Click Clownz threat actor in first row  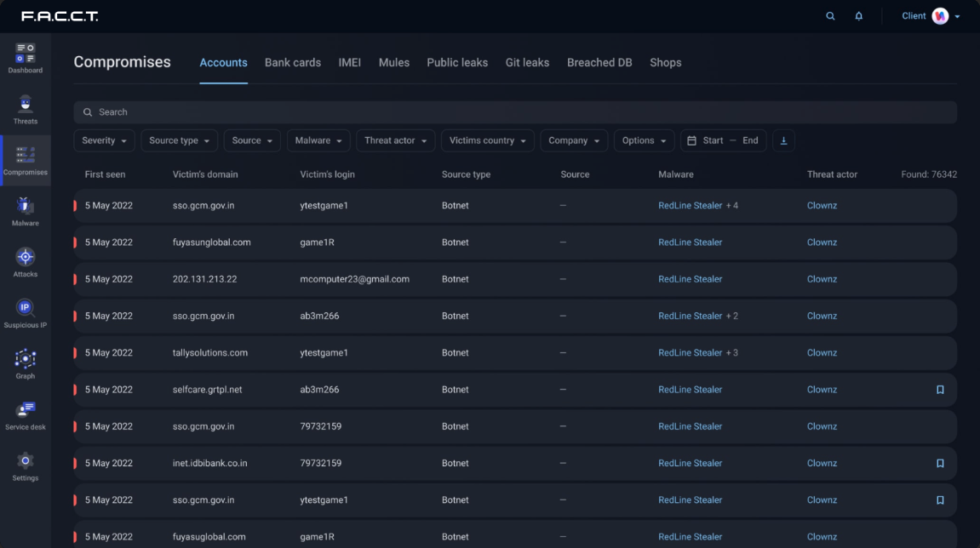pos(822,206)
